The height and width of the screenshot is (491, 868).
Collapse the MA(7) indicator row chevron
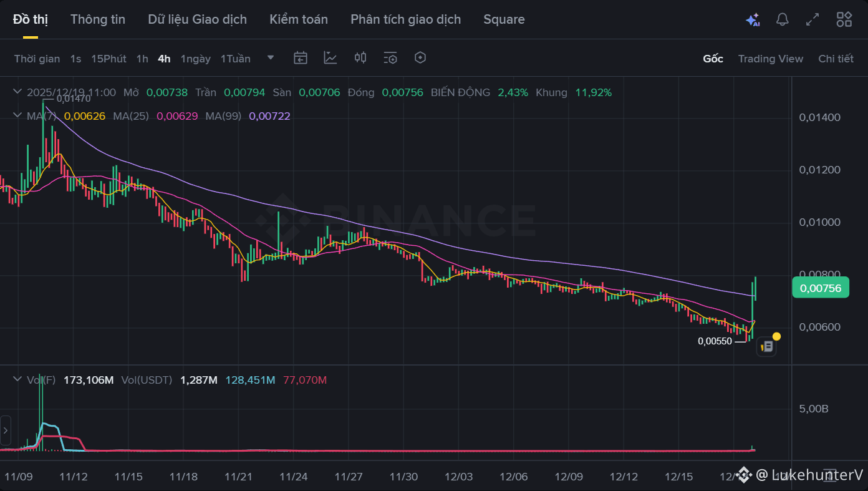(17, 116)
